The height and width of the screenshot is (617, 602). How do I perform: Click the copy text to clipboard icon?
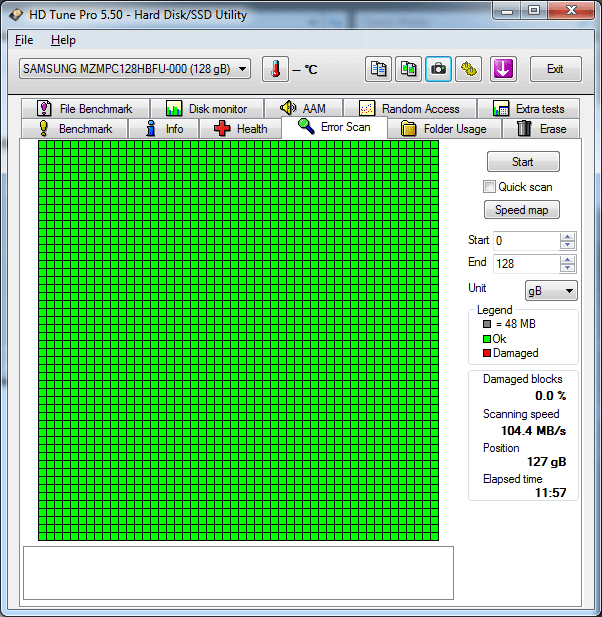point(378,69)
